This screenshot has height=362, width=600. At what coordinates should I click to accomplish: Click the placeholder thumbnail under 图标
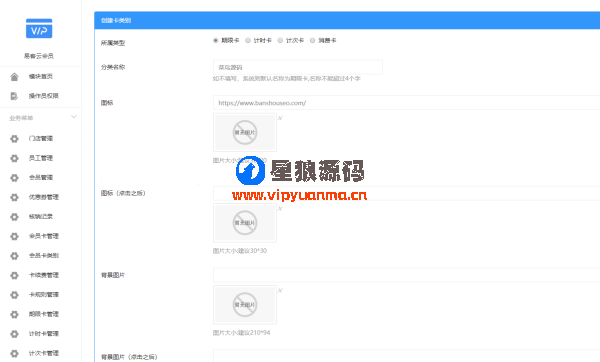pos(245,132)
